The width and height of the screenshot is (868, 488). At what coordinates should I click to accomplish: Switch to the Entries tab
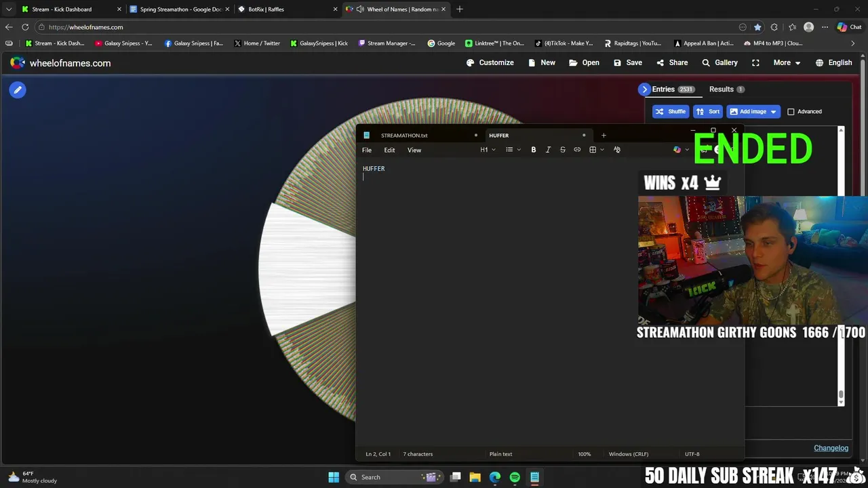click(673, 89)
